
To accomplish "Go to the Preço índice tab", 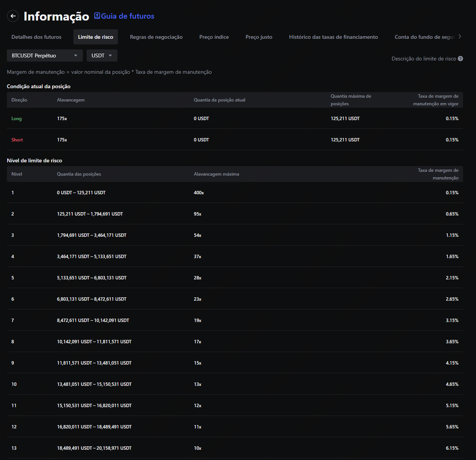I will click(214, 37).
